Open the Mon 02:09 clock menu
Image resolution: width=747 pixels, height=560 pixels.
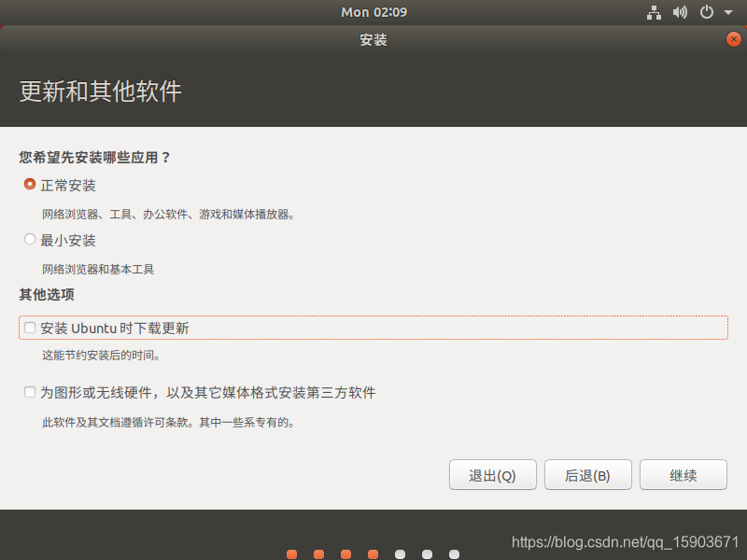tap(374, 12)
